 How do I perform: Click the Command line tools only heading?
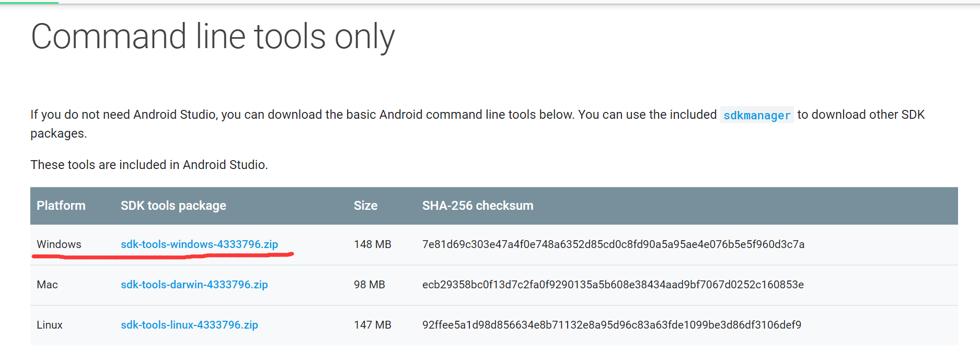[x=213, y=37]
